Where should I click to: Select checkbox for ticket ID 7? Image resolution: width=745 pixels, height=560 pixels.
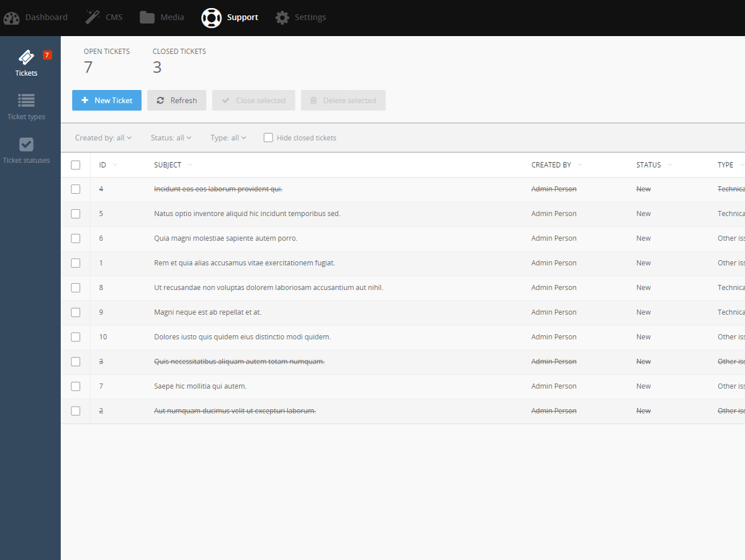click(76, 386)
